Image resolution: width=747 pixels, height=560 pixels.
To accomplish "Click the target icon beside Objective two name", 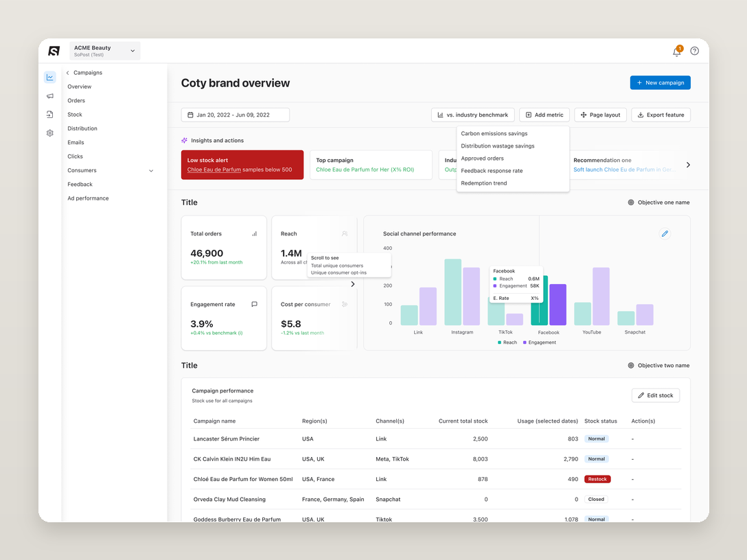I will (631, 366).
